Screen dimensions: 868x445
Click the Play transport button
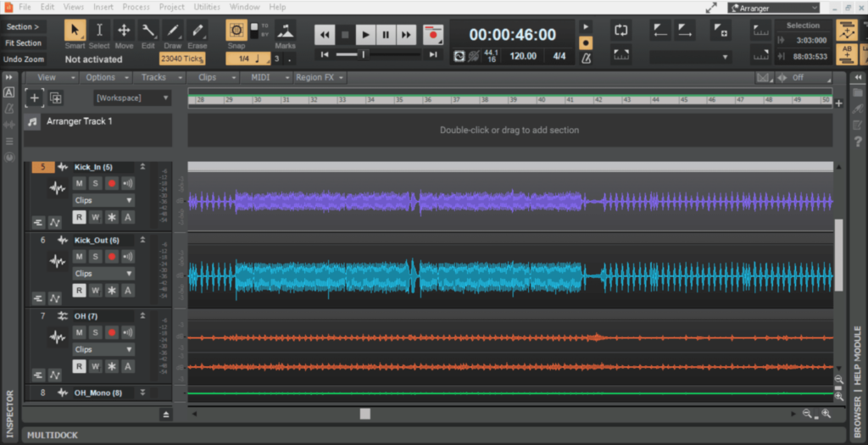click(x=365, y=35)
